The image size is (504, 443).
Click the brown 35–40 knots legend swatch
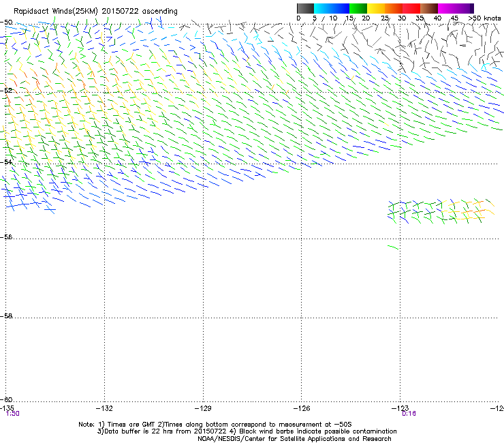(x=429, y=8)
